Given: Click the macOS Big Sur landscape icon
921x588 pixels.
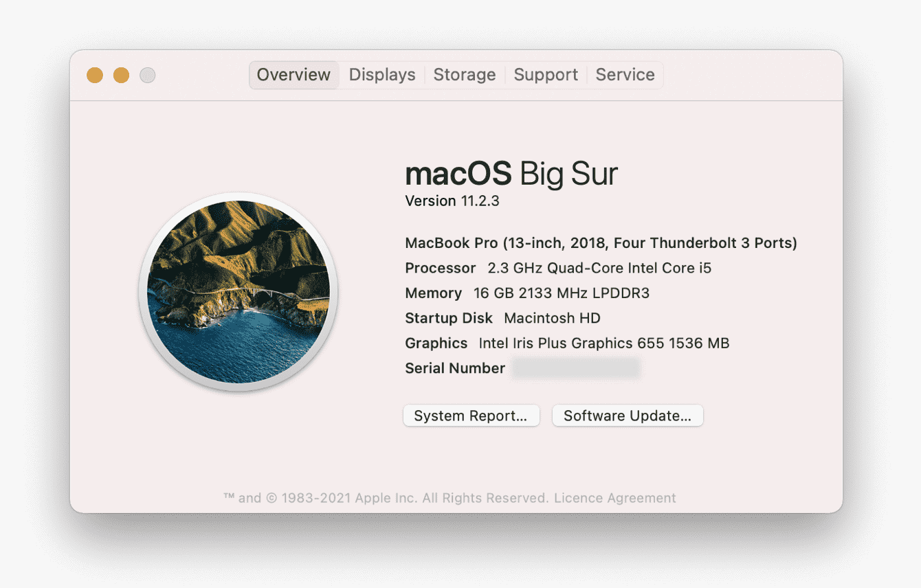Looking at the screenshot, I should click(238, 292).
